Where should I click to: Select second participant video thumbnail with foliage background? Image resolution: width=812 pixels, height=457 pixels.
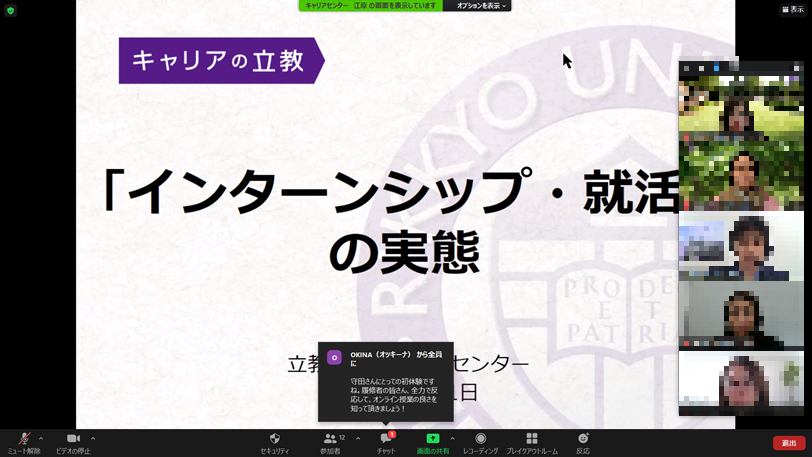click(742, 176)
